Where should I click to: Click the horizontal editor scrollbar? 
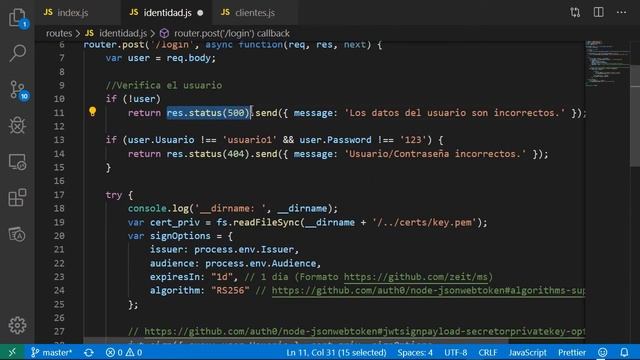pos(296,340)
